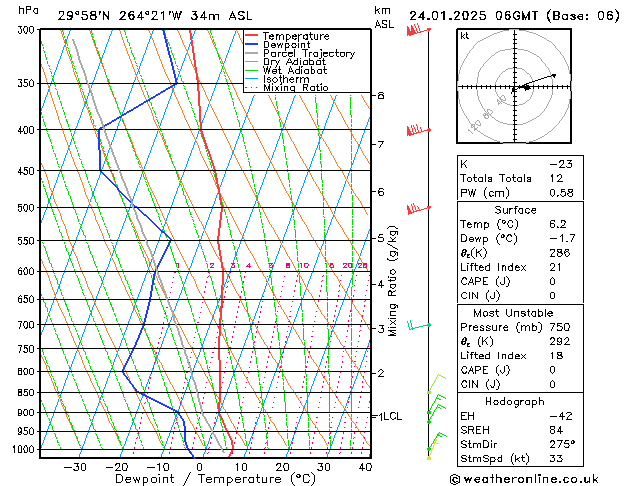Click the StmDir value 275°
The width and height of the screenshot is (629, 486).
(562, 444)
